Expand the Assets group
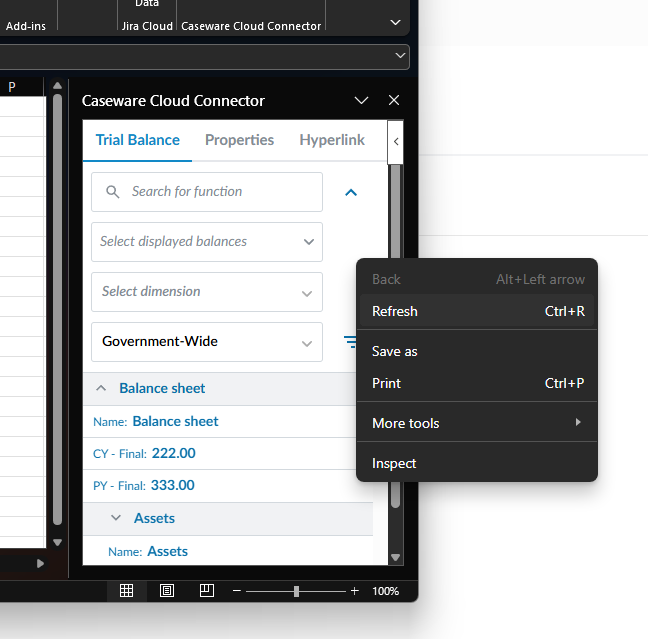This screenshot has width=648, height=639. (116, 518)
